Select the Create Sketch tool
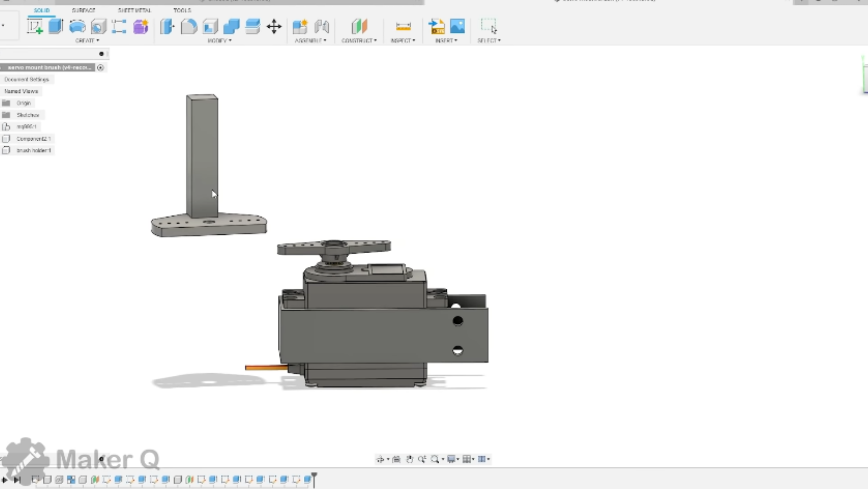The width and height of the screenshot is (868, 489). (36, 26)
